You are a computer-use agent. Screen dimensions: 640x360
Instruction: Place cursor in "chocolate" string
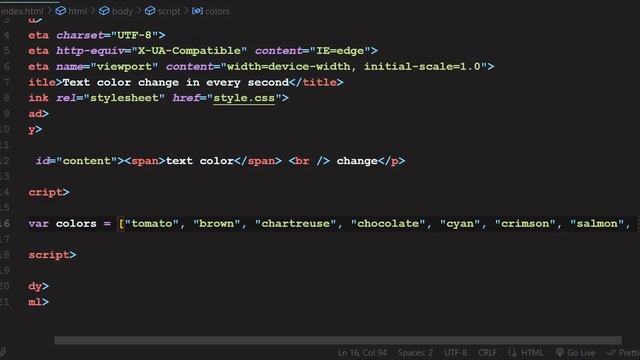tap(388, 224)
